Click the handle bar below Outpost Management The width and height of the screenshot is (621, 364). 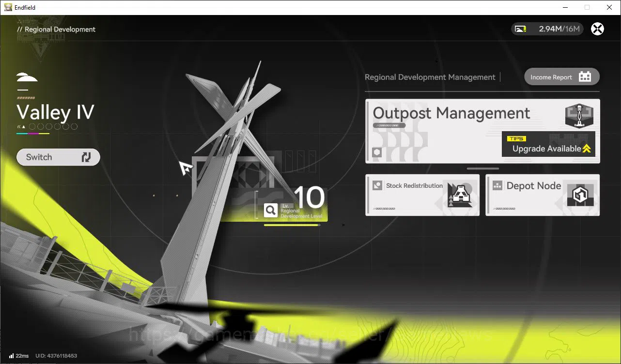coord(483,168)
